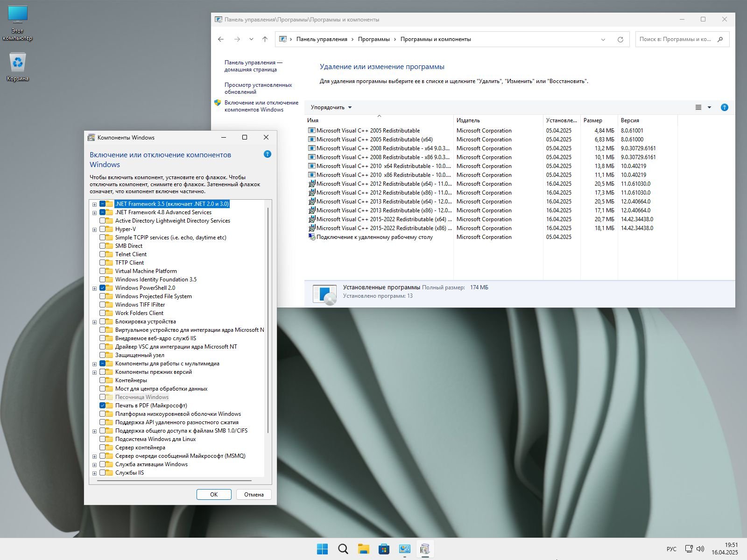Open clock and date in taskbar

tap(725, 549)
